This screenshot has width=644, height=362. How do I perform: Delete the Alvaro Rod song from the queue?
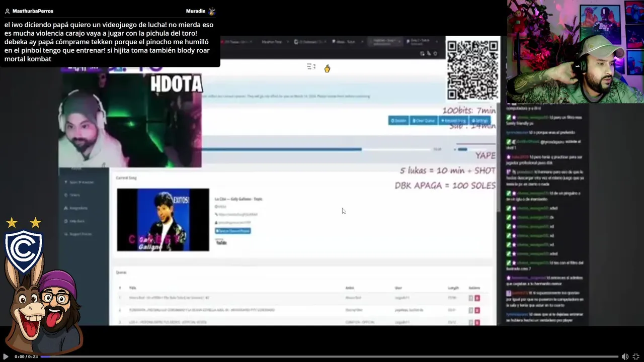(477, 298)
